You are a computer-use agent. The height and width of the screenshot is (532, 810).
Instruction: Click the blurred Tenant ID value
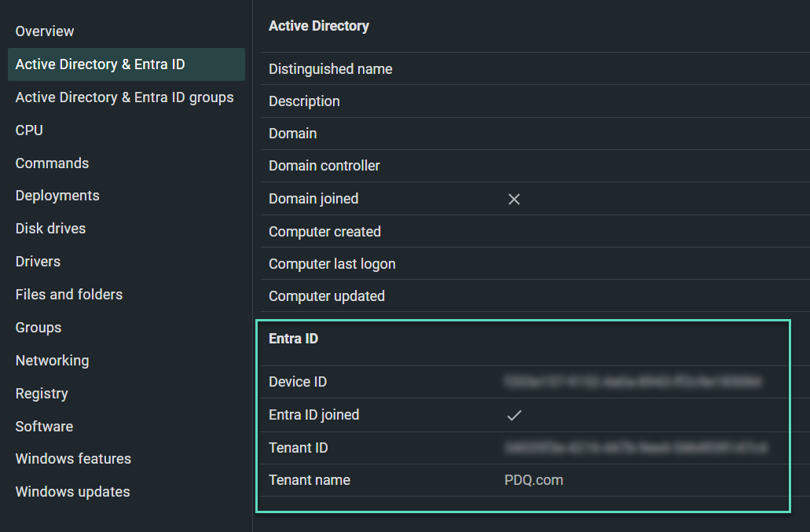[636, 448]
